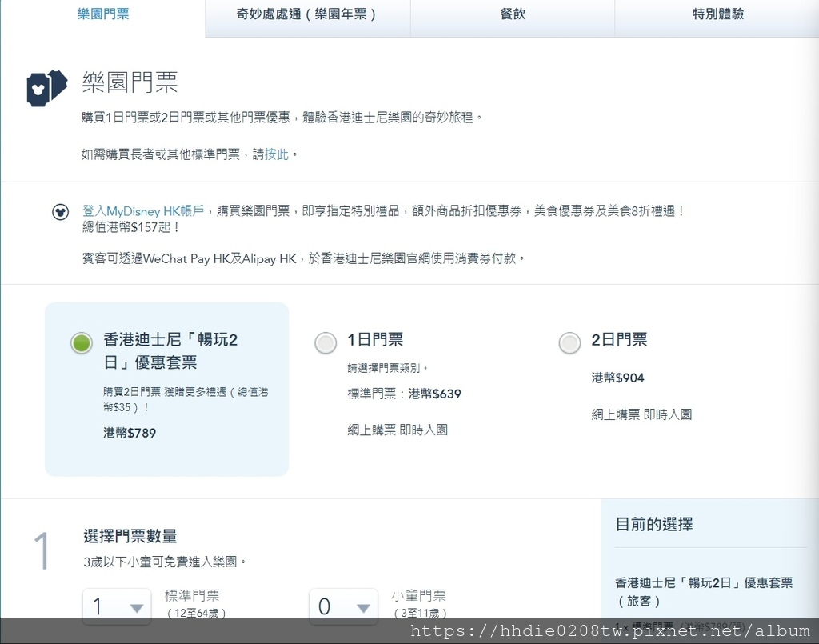Click the 樂園門票 page heading text
This screenshot has width=819, height=644.
coord(130,82)
